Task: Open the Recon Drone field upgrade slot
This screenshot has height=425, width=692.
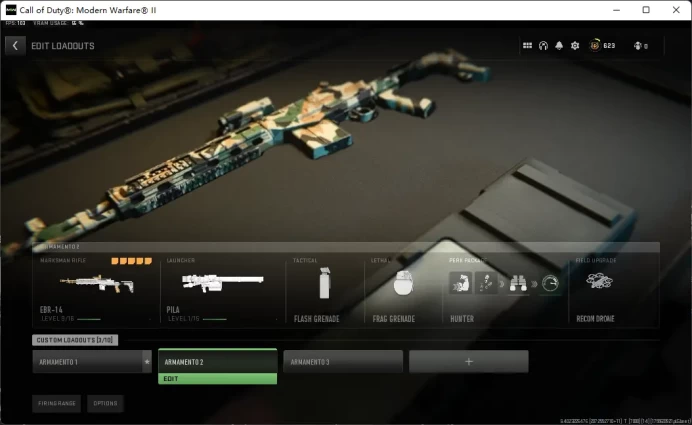Action: (x=614, y=290)
